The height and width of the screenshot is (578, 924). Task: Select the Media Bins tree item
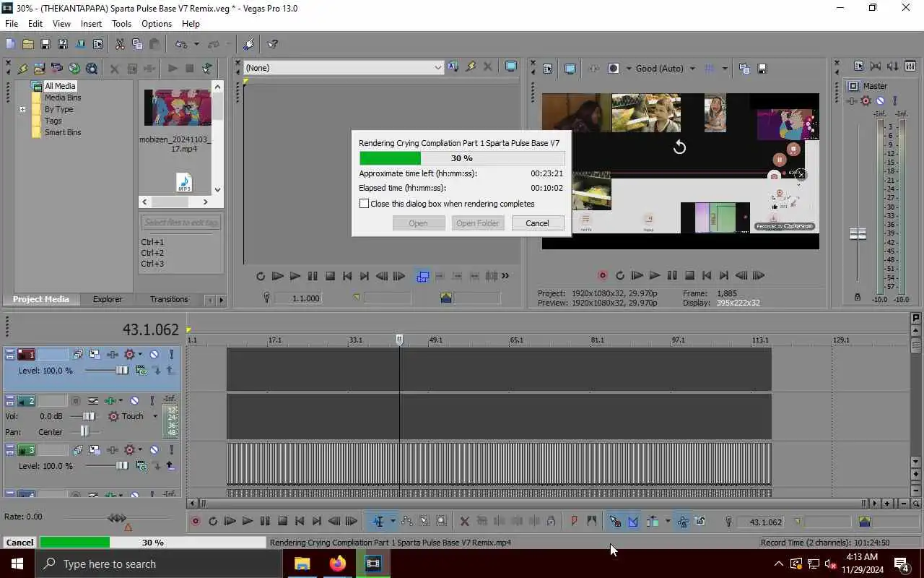point(63,98)
